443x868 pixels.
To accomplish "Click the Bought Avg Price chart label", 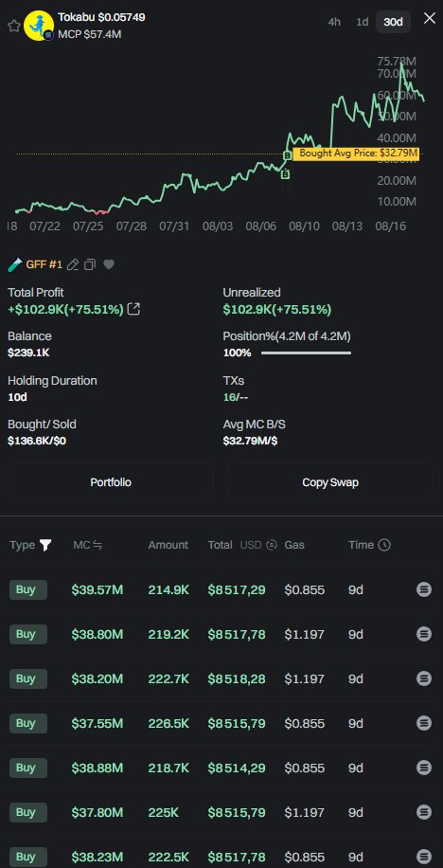I will coord(356,154).
